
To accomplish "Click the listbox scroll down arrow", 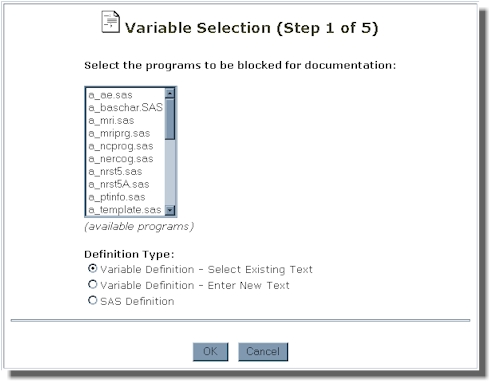I will click(170, 210).
